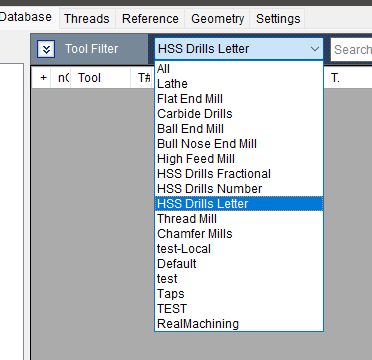
Task: Click the Tool column header
Action: (100, 78)
